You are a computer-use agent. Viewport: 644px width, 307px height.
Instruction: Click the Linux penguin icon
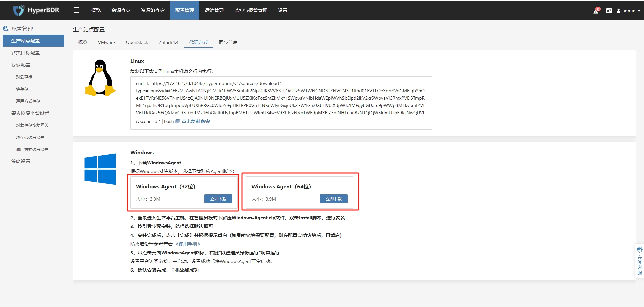pyautogui.click(x=100, y=78)
